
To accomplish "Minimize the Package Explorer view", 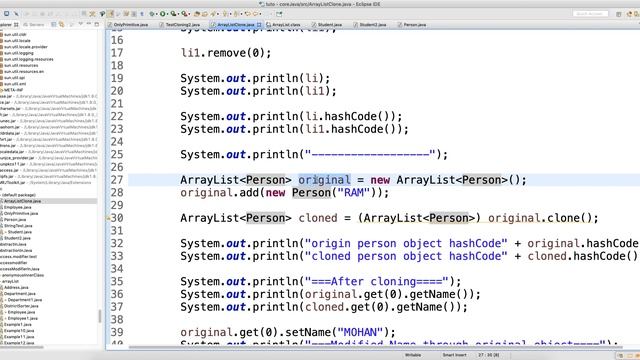I will (89, 24).
